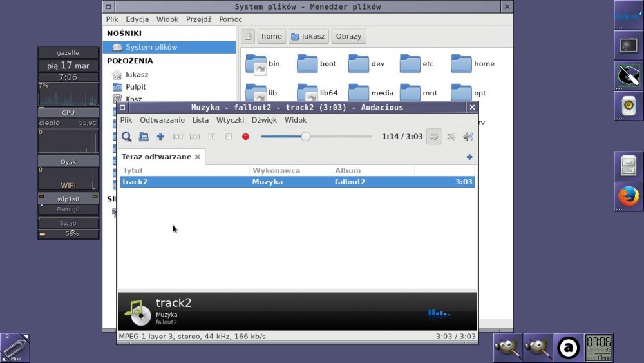Skip to previous track in Audacious
The height and width of the screenshot is (363, 644).
click(178, 137)
